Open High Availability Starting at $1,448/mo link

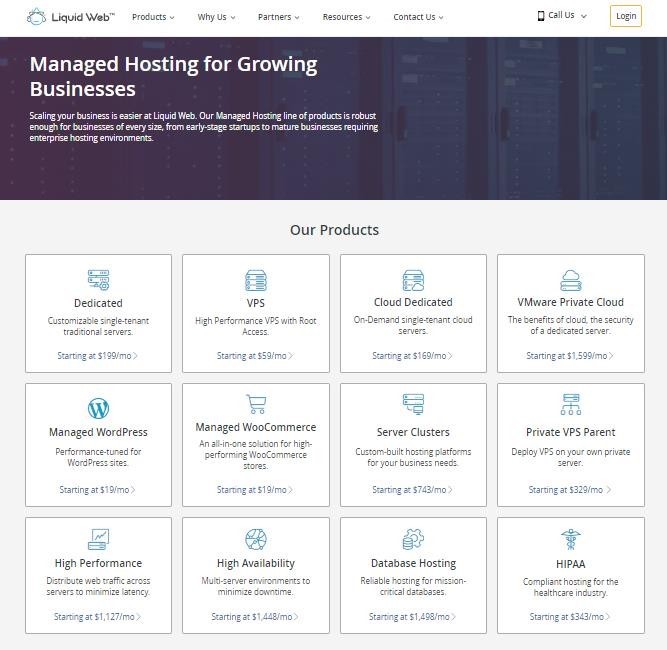[x=255, y=616]
